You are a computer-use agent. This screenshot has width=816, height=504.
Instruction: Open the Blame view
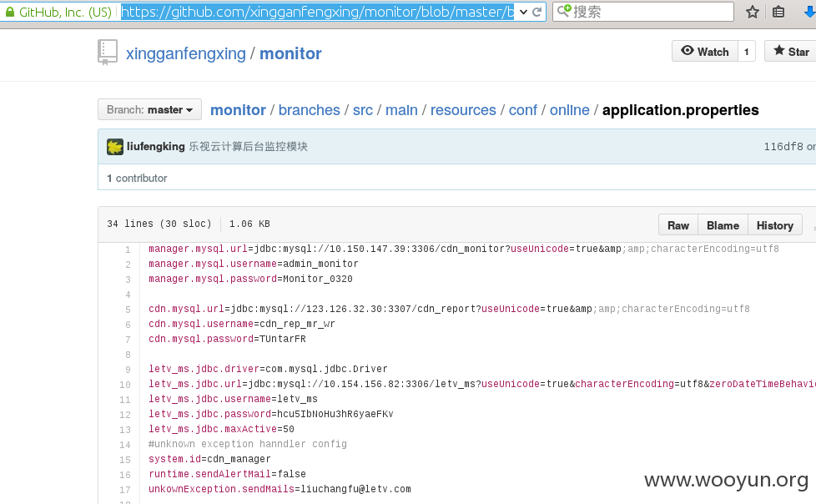(x=723, y=225)
